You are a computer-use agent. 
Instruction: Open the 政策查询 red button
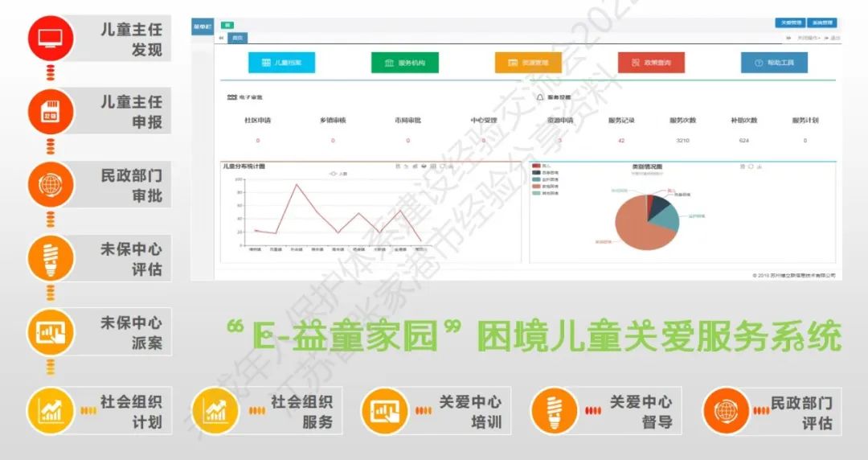click(x=651, y=63)
